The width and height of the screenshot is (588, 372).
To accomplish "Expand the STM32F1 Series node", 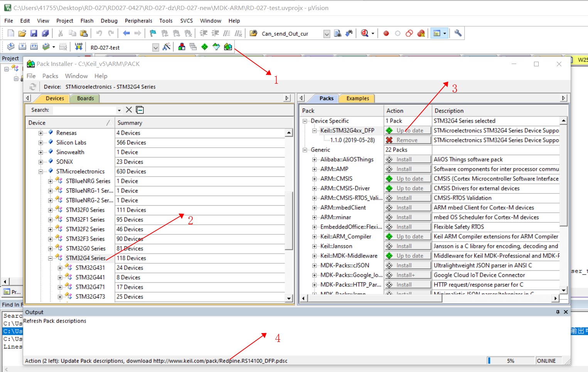I will pyautogui.click(x=50, y=219).
